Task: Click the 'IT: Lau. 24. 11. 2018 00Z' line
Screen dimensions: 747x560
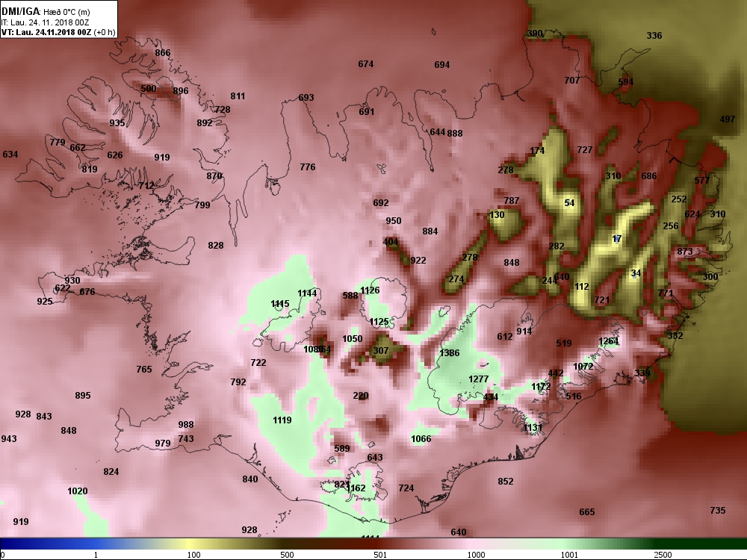Action: (45, 22)
